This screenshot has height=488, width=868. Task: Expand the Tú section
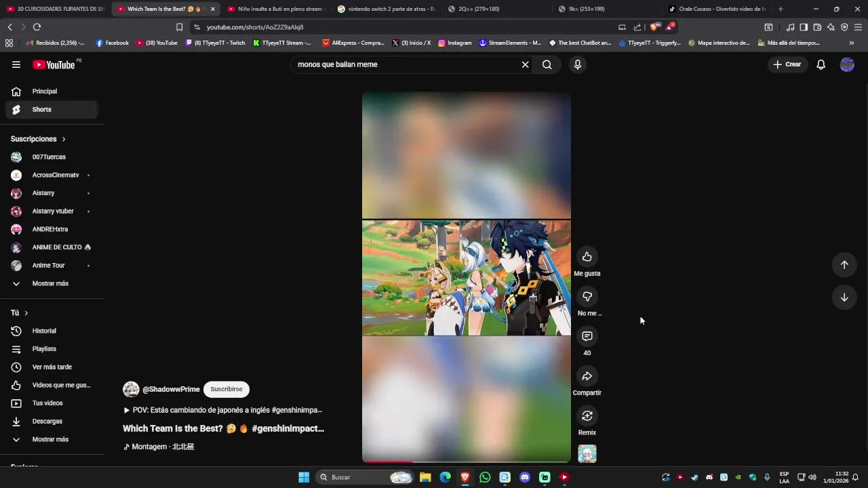pos(20,313)
